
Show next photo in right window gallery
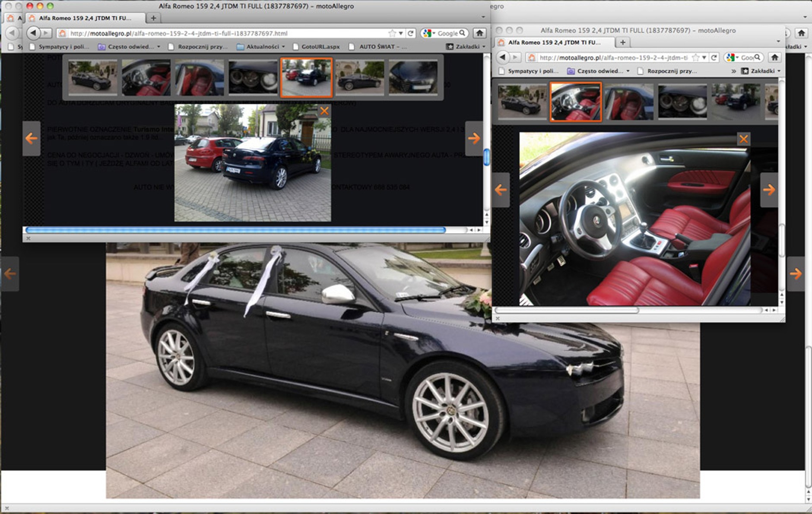(x=769, y=190)
